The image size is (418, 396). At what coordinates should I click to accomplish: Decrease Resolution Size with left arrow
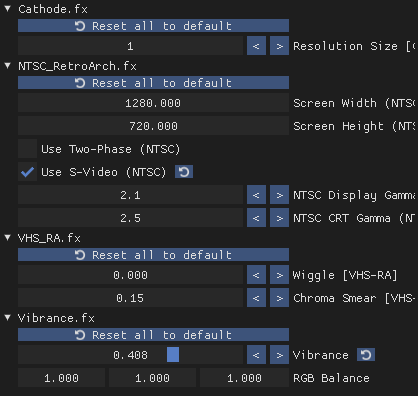point(256,46)
